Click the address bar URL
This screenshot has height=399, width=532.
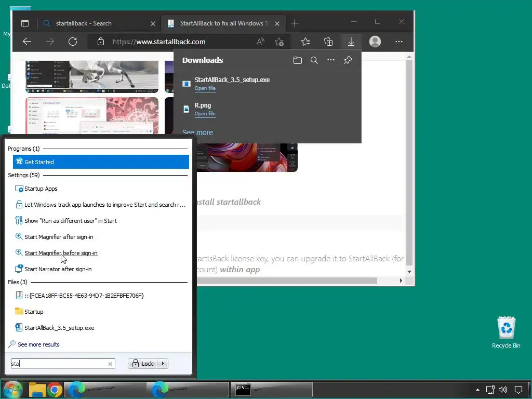coord(159,42)
